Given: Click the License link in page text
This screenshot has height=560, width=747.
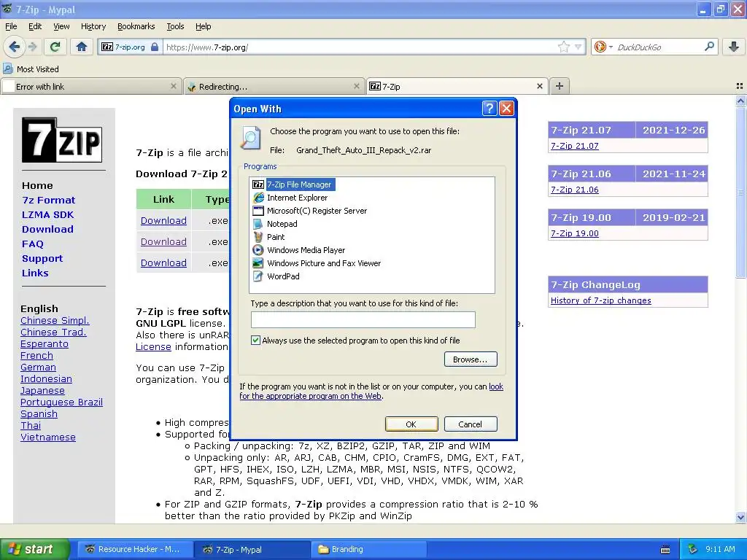Looking at the screenshot, I should click(x=153, y=346).
